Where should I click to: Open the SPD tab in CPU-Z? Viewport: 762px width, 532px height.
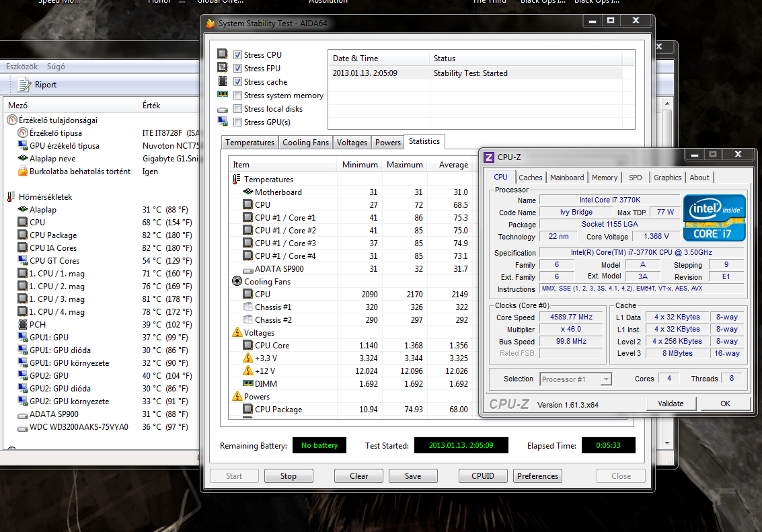635,178
